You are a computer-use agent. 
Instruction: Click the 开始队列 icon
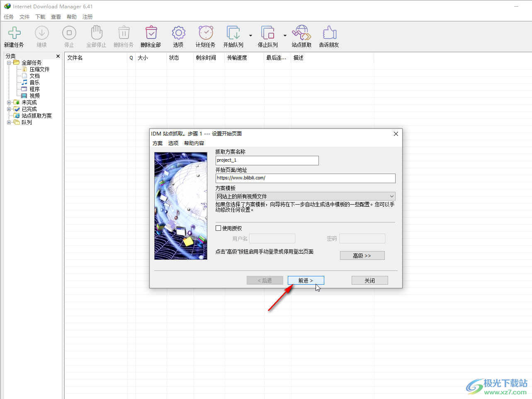(x=233, y=33)
